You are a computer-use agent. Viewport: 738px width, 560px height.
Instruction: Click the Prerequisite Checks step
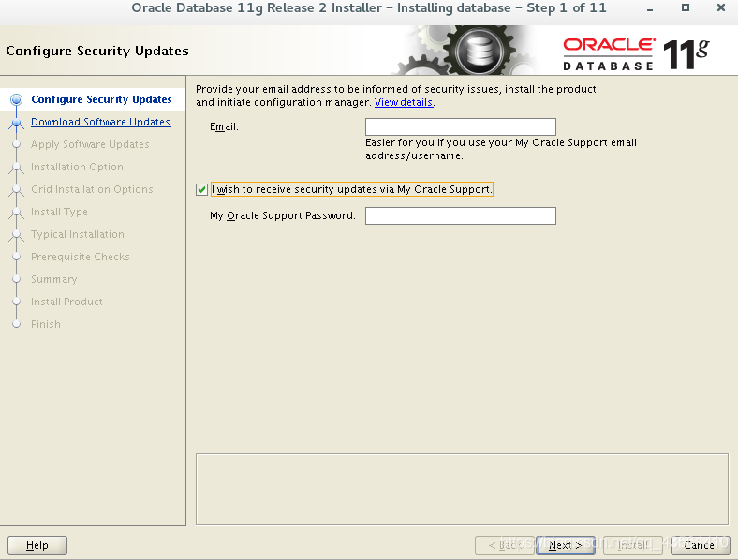click(80, 257)
